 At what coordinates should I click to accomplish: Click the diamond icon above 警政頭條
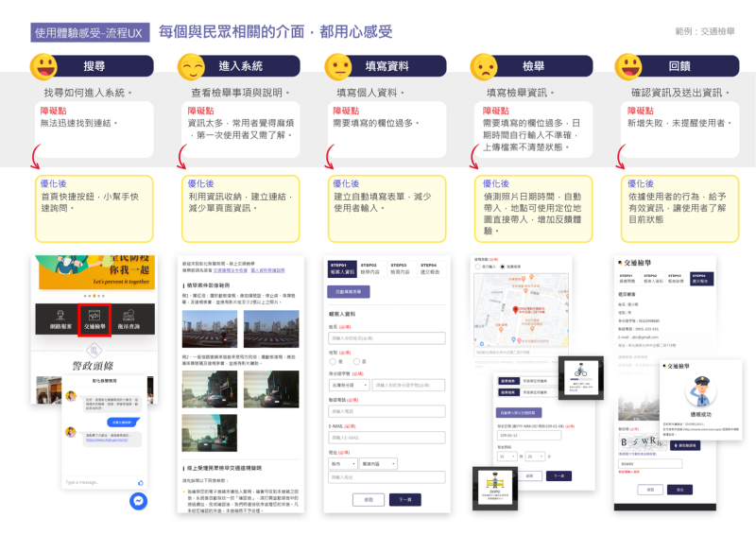tap(94, 351)
